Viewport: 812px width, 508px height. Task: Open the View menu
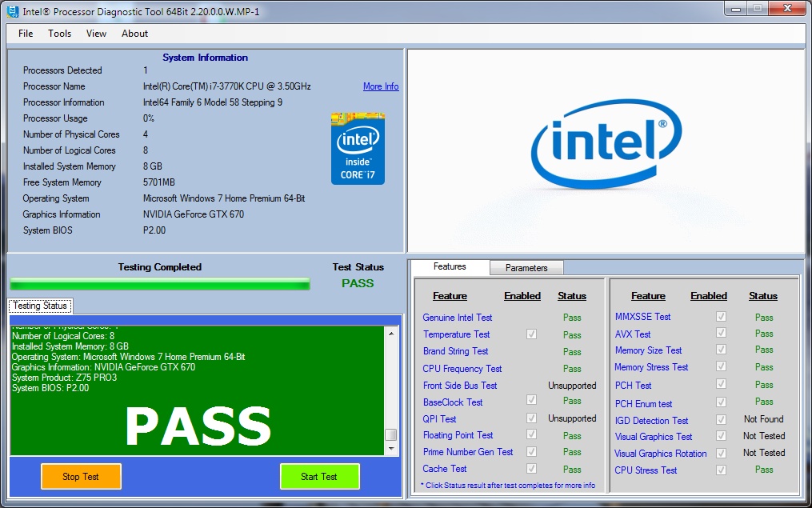pyautogui.click(x=96, y=33)
